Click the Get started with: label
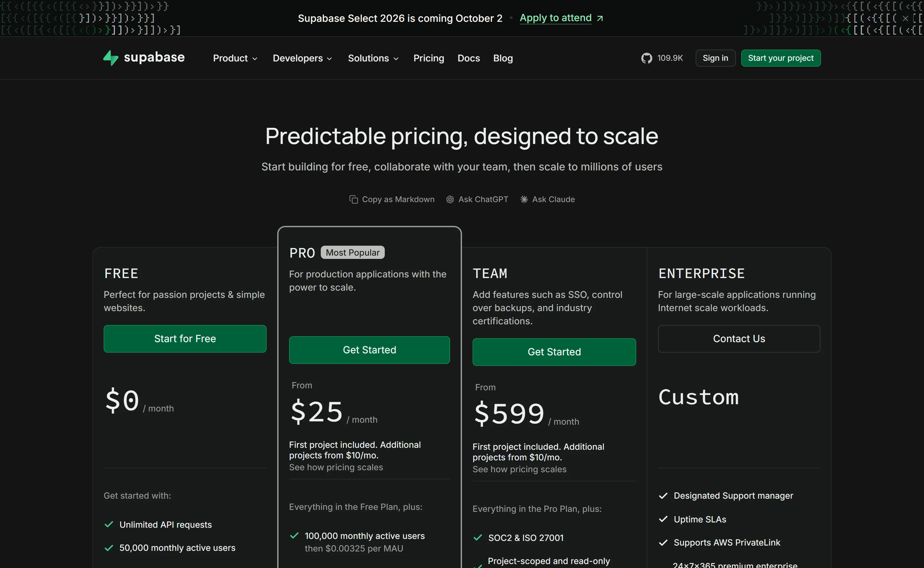The height and width of the screenshot is (568, 924). pyautogui.click(x=137, y=496)
